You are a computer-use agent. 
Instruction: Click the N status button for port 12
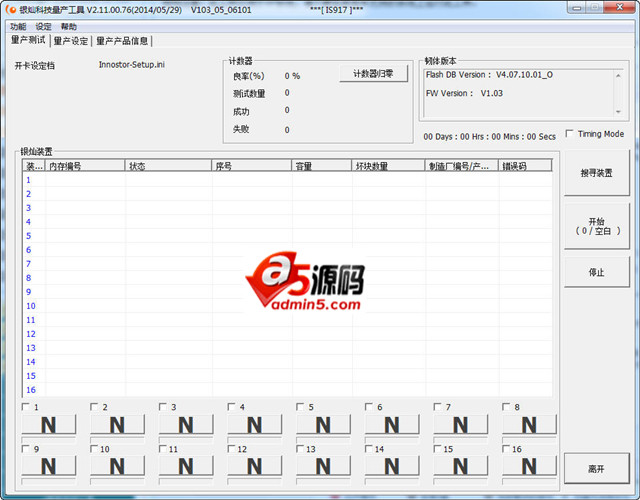pyautogui.click(x=254, y=466)
